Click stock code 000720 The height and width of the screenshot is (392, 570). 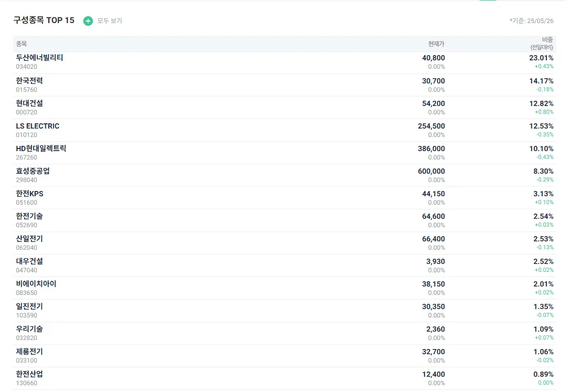click(27, 112)
